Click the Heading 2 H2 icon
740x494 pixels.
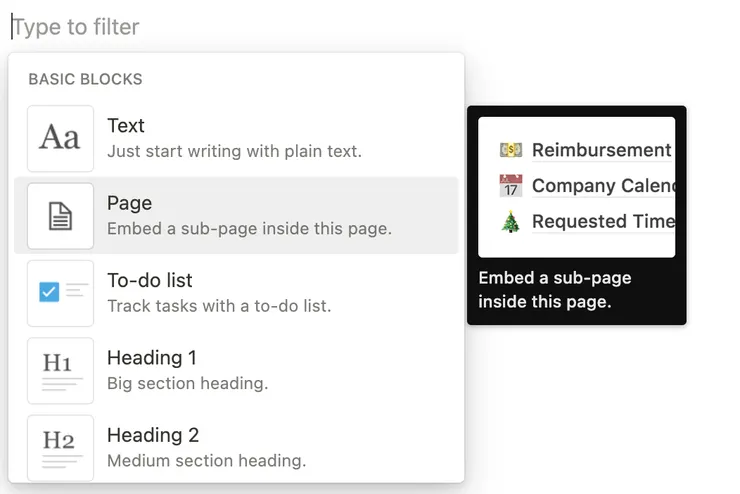point(60,446)
